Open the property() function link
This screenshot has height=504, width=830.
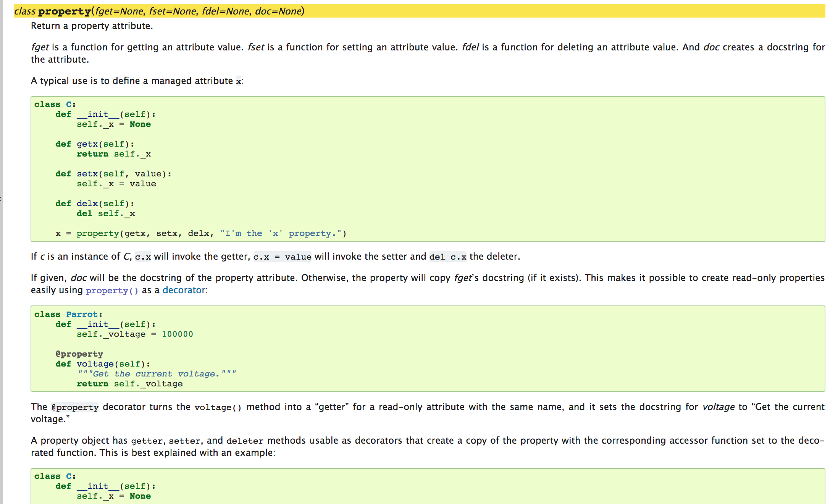[112, 291]
